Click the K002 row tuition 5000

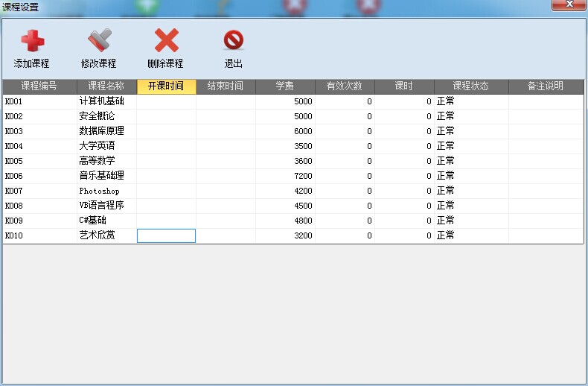point(304,116)
